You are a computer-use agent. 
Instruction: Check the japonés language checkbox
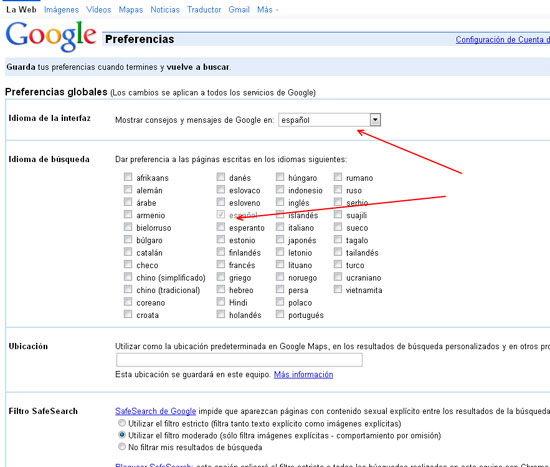point(280,239)
